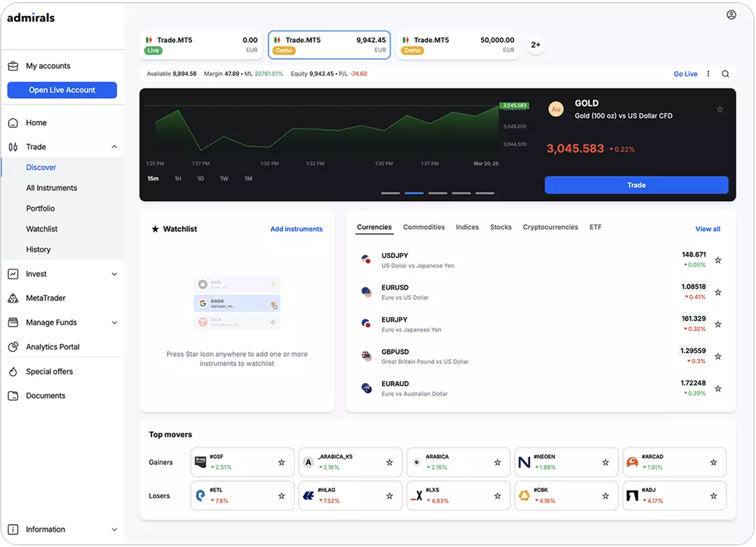The width and height of the screenshot is (756, 547).
Task: Click the Open Live Account button
Action: [62, 90]
